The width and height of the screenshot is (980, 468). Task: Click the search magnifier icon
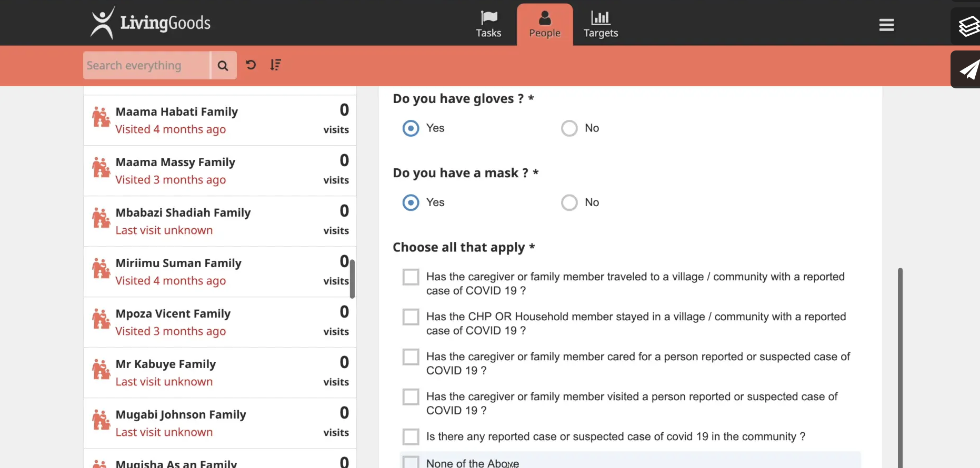[x=223, y=66]
